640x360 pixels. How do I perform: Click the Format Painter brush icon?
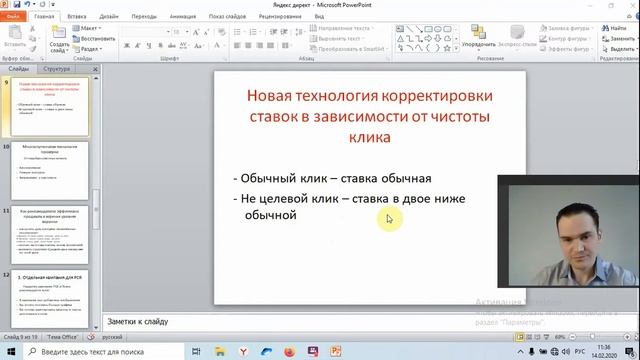[32, 49]
